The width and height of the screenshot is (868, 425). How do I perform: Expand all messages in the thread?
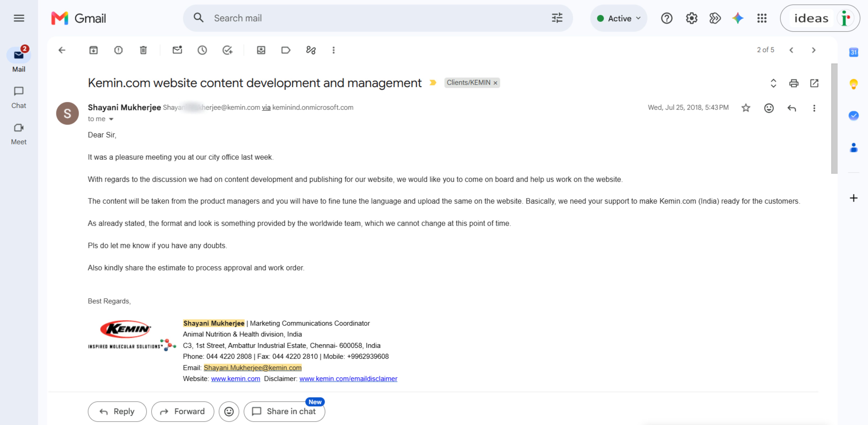(x=773, y=83)
